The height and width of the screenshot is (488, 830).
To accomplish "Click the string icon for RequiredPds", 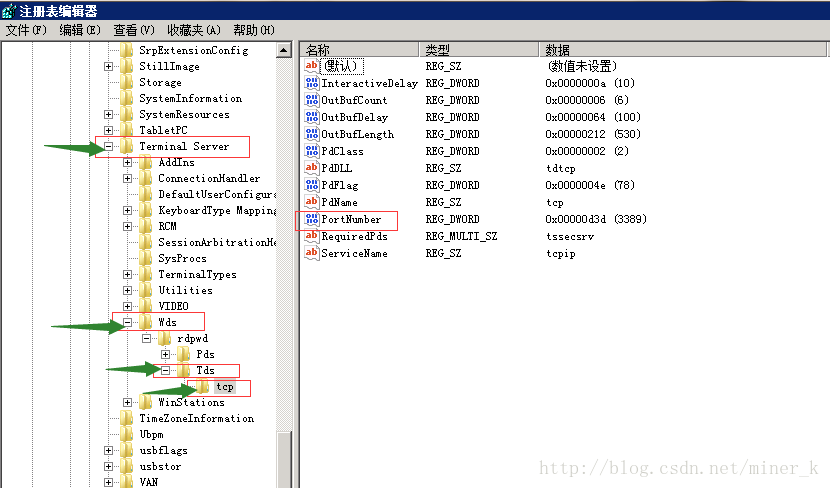I will [x=312, y=236].
